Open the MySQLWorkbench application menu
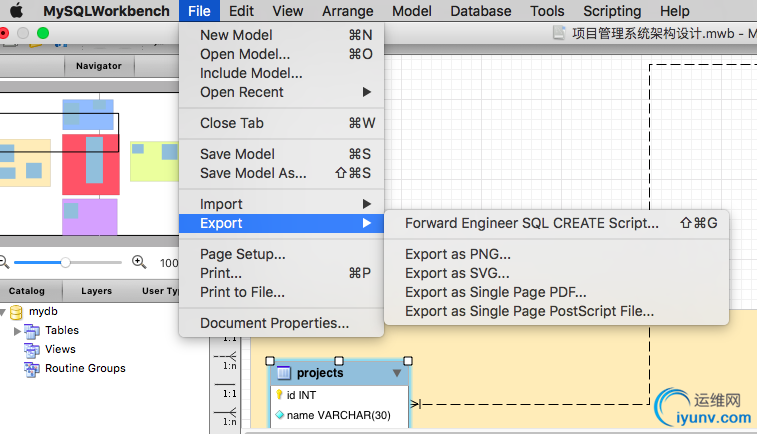Screen dimensions: 757x434 point(106,11)
